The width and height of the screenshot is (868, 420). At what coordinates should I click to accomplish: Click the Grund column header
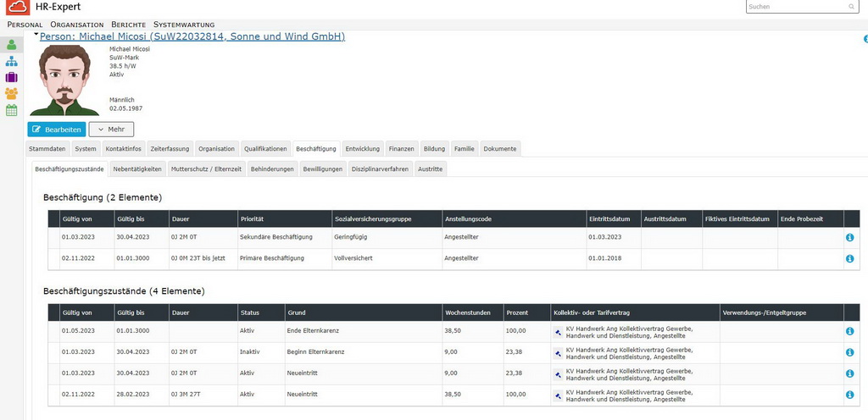[364, 312]
